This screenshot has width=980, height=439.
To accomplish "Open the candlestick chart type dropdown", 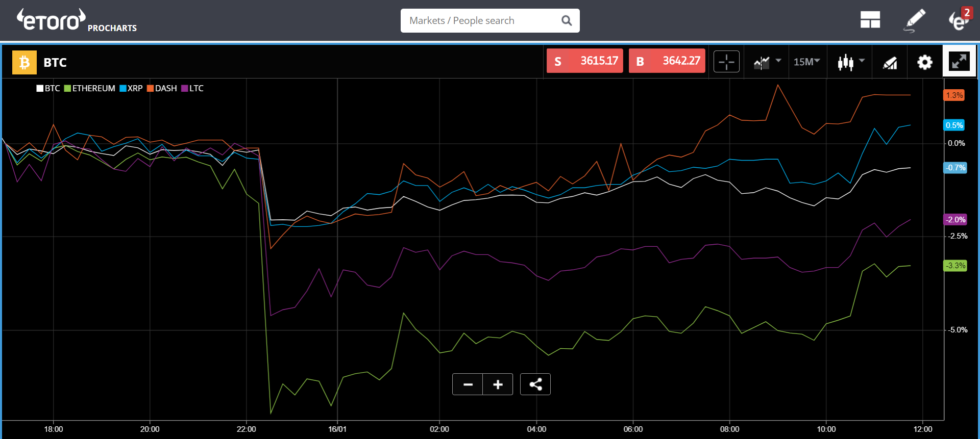I will tap(851, 62).
